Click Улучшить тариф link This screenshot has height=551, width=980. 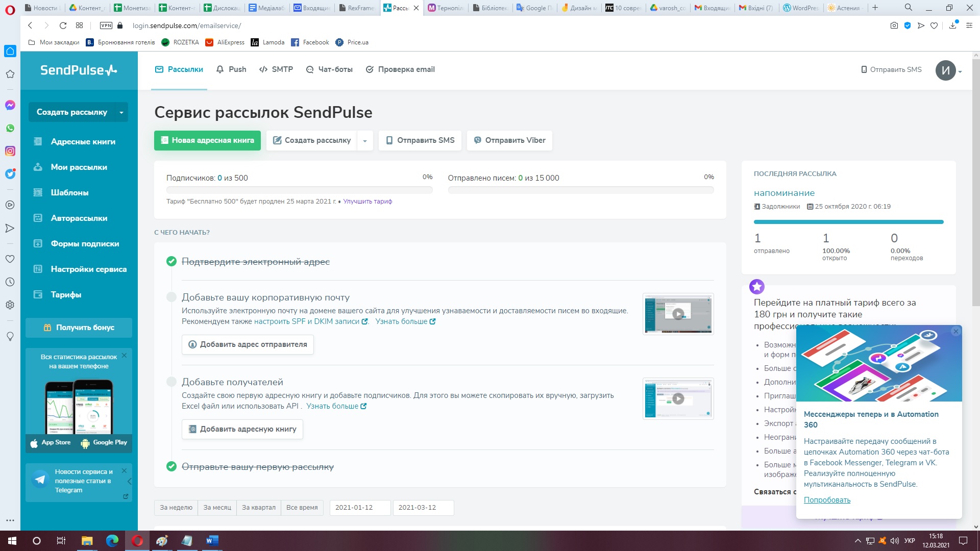point(367,202)
